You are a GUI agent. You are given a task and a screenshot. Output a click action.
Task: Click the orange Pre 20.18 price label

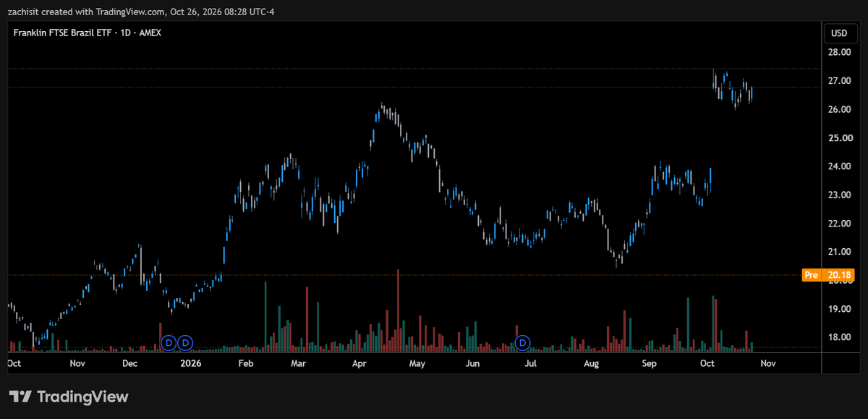[828, 275]
